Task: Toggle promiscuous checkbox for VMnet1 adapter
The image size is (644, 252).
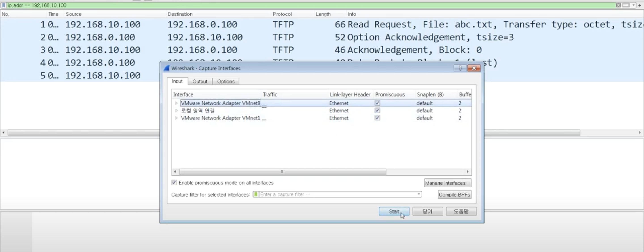Action: click(x=377, y=118)
